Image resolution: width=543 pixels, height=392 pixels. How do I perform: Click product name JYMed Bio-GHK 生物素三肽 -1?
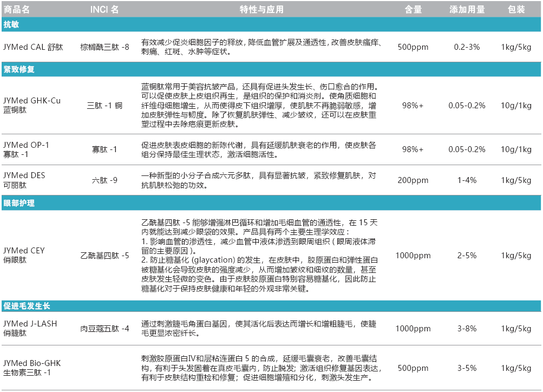tap(32, 368)
